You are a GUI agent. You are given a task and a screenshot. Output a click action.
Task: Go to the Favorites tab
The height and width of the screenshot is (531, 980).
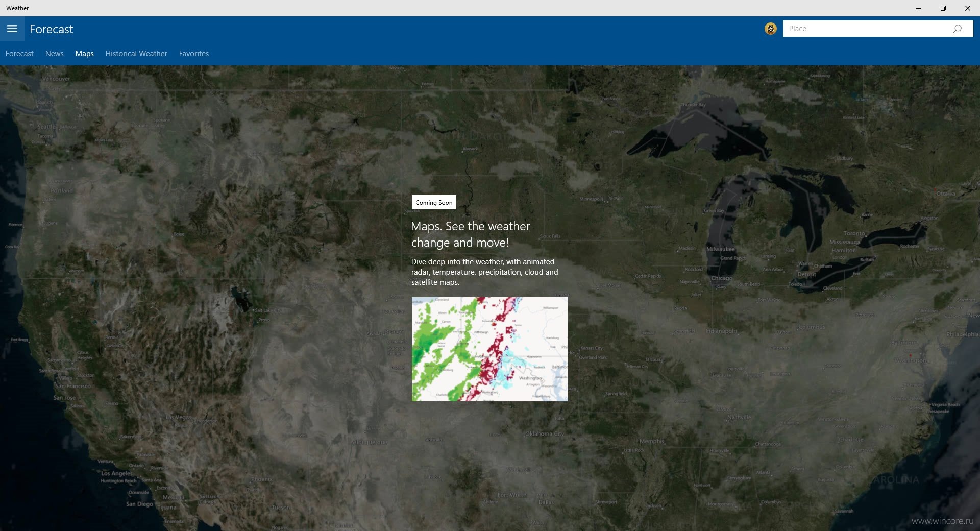(x=194, y=54)
